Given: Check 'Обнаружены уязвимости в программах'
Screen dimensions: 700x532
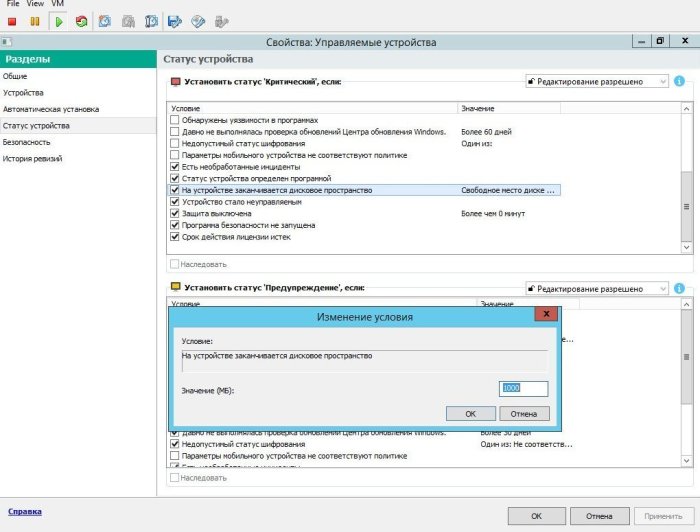Looking at the screenshot, I should (x=175, y=120).
